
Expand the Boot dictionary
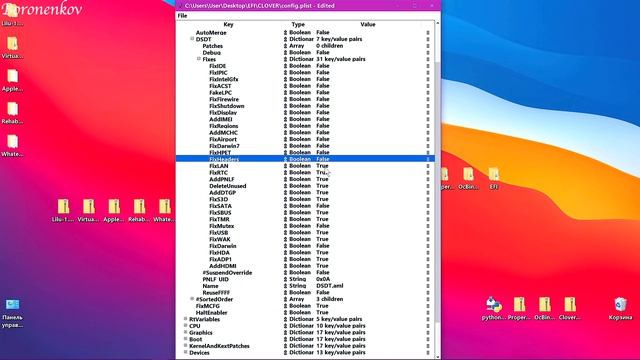[x=185, y=339]
